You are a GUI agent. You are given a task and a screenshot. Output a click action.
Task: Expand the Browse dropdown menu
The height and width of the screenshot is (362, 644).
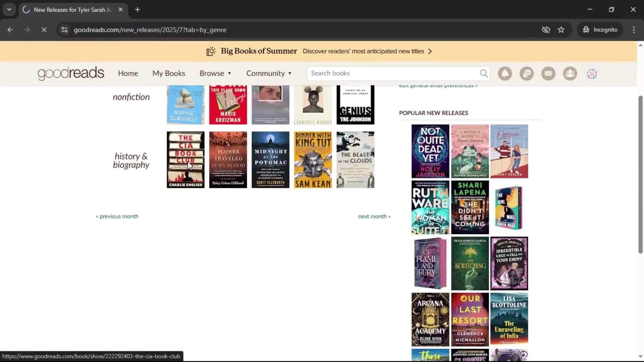(x=215, y=73)
